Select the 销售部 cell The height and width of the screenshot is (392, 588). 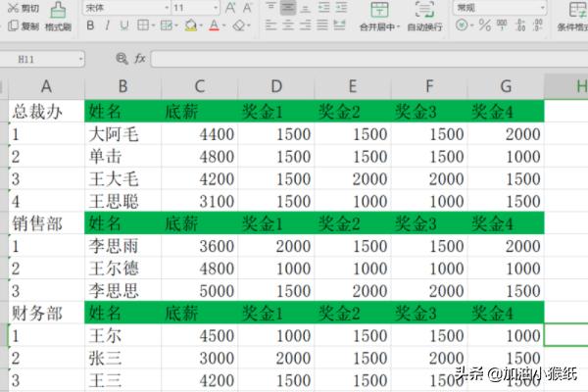click(x=46, y=223)
